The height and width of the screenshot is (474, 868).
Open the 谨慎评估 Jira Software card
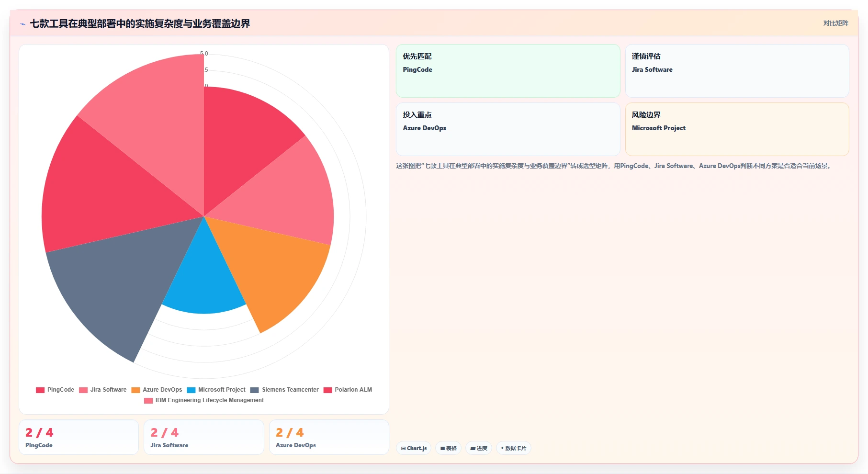737,71
